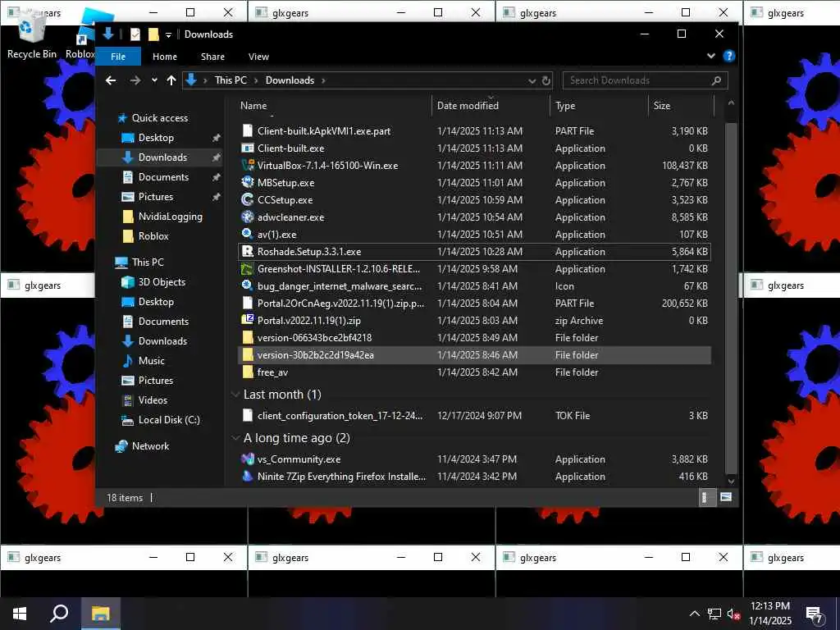Collapse the Last month (1) group
This screenshot has height=630, width=840.
pos(235,395)
